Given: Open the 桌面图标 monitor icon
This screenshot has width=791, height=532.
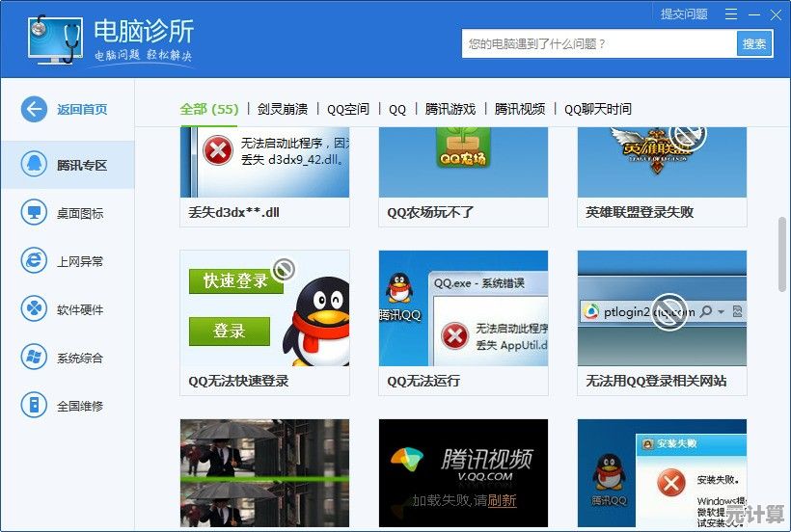Looking at the screenshot, I should click(x=34, y=212).
